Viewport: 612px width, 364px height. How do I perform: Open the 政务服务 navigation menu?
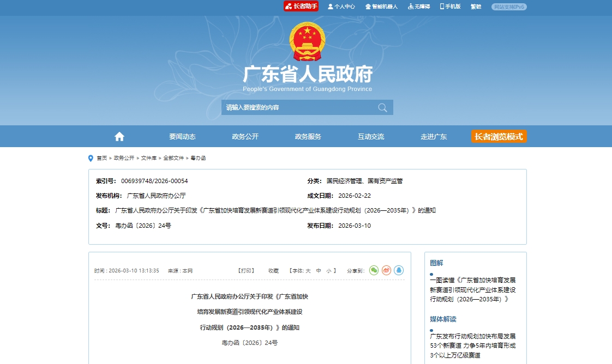308,137
